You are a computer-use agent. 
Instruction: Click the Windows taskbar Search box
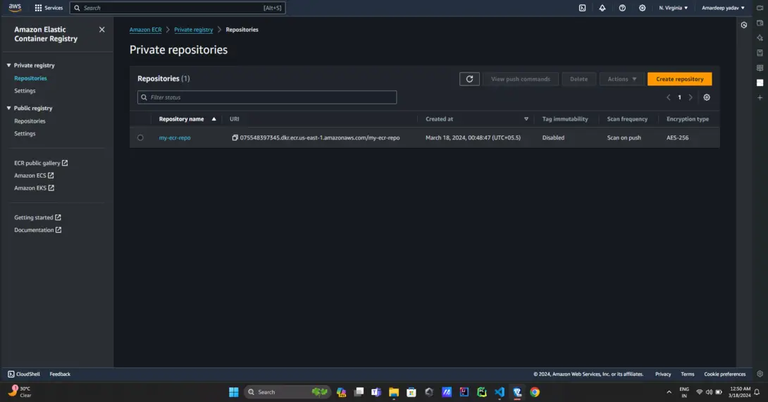287,392
